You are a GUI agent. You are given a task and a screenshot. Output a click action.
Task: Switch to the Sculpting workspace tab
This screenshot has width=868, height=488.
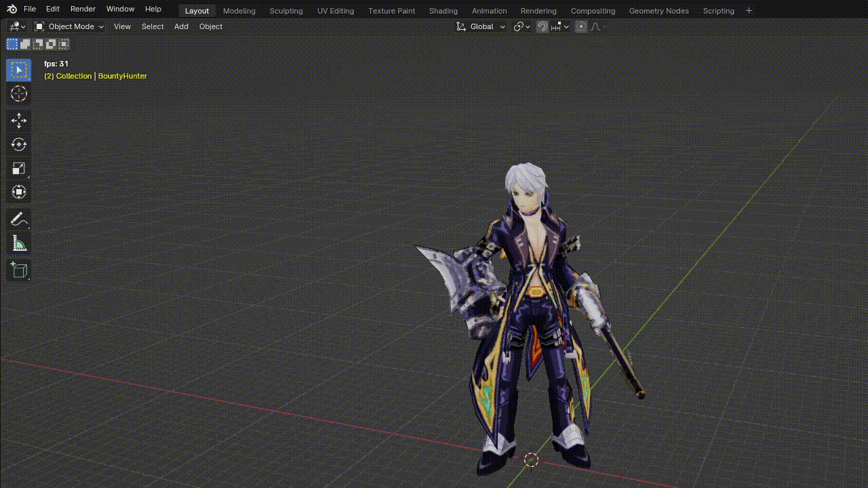286,11
